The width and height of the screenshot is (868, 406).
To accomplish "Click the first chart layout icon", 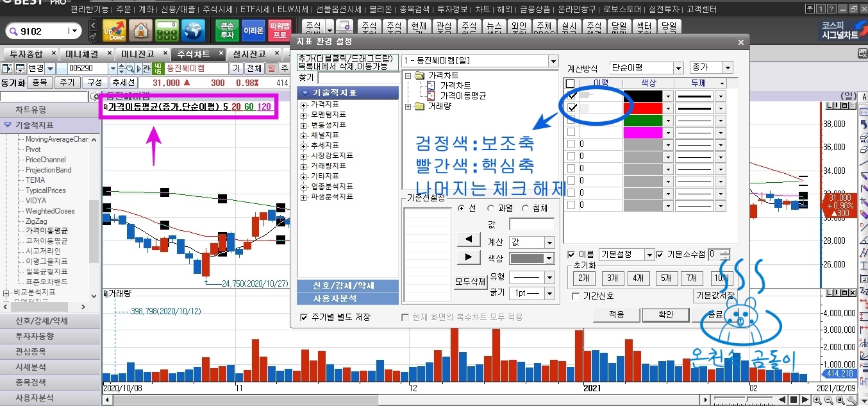I will (7, 68).
